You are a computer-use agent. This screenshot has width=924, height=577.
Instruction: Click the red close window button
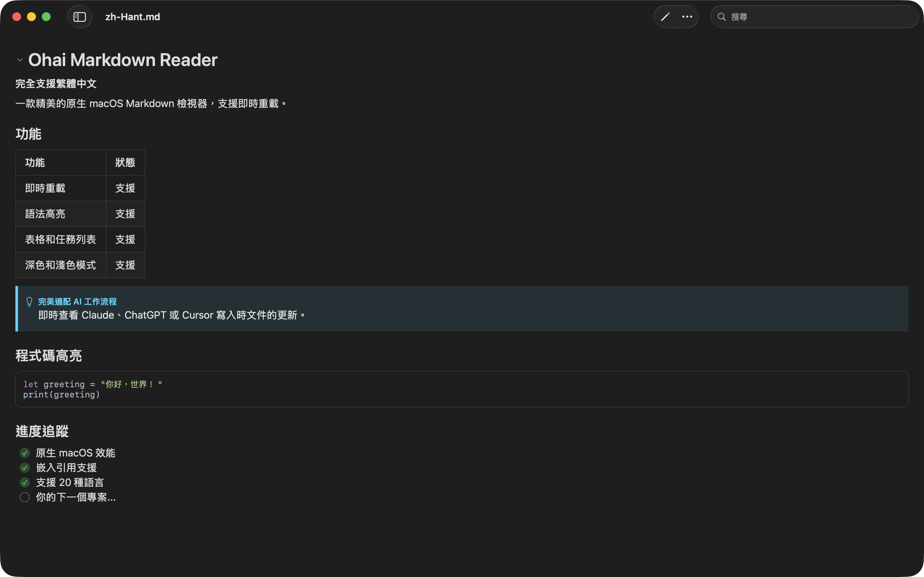click(17, 17)
